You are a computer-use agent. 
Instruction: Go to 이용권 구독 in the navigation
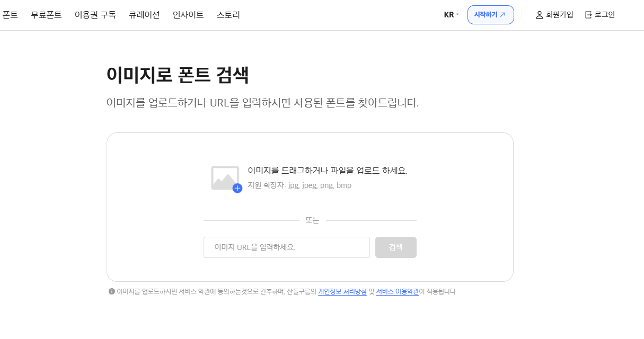tap(95, 15)
